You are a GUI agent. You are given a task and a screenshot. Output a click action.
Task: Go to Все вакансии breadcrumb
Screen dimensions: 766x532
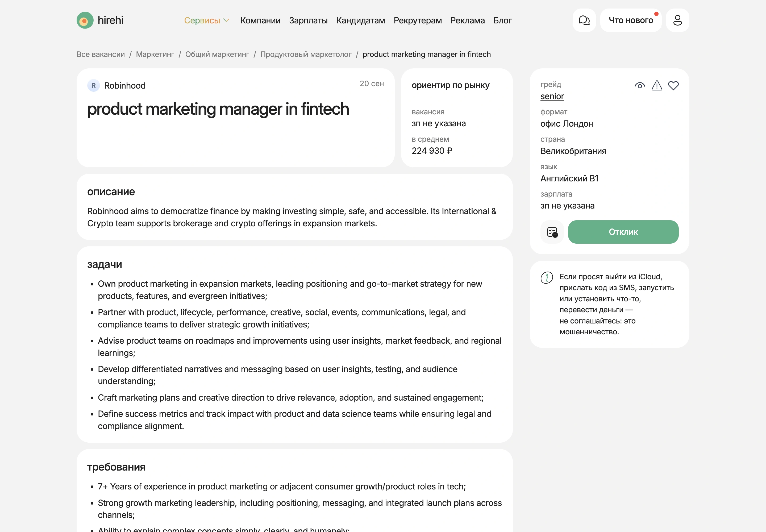pos(101,54)
